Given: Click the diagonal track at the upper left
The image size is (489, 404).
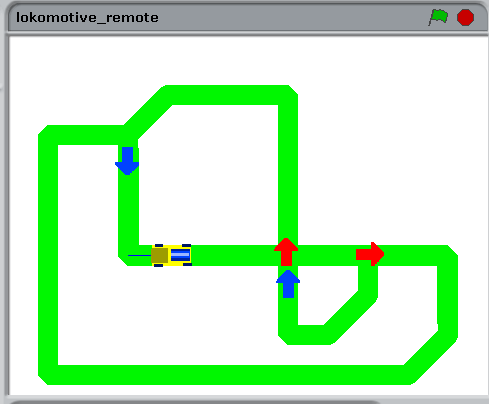Looking at the screenshot, I should pos(148,112).
